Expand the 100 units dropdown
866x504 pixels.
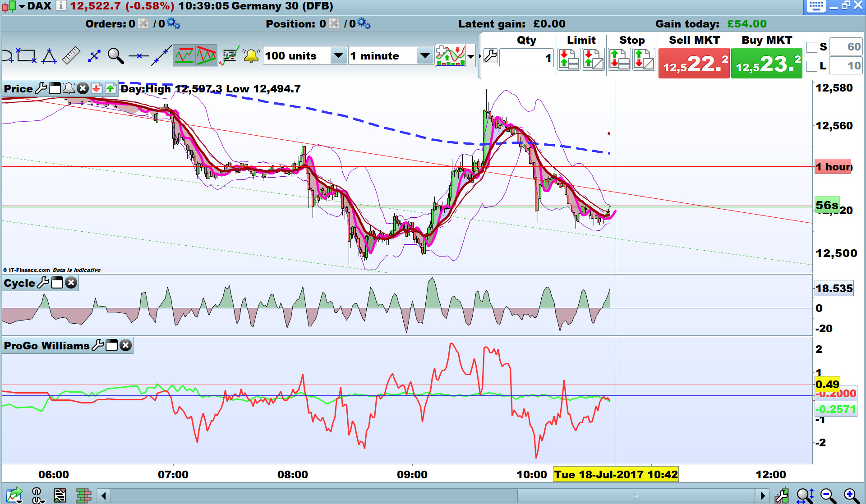coord(338,56)
